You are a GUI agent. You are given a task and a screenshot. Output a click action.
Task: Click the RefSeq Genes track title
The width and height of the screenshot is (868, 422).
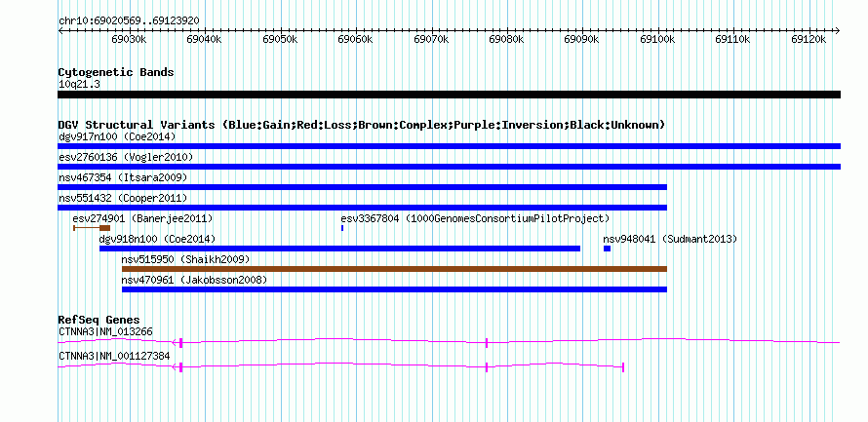(99, 320)
